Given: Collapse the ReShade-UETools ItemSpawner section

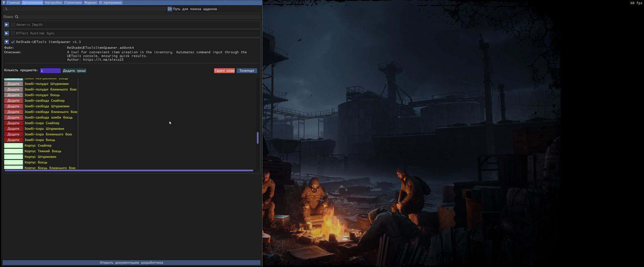Looking at the screenshot, I should point(6,42).
